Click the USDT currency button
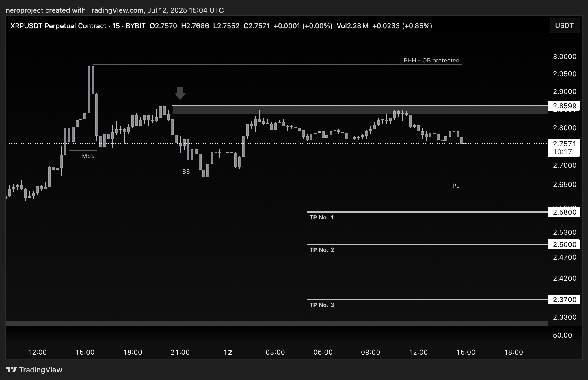The height and width of the screenshot is (380, 588). click(x=564, y=26)
